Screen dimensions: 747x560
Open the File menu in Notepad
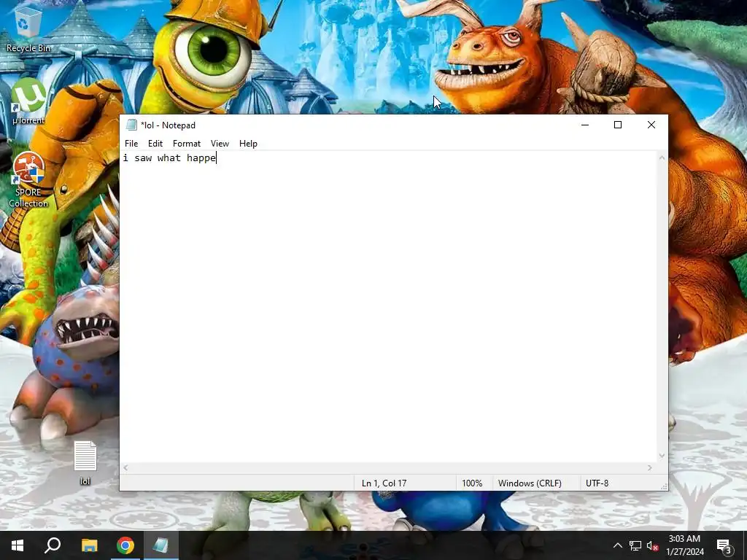(131, 144)
